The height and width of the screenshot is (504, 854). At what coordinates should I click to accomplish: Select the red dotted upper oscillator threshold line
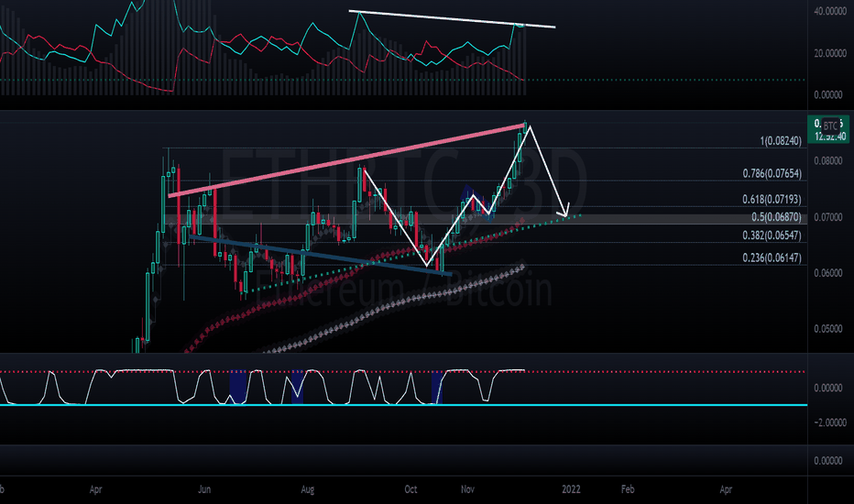click(403, 372)
